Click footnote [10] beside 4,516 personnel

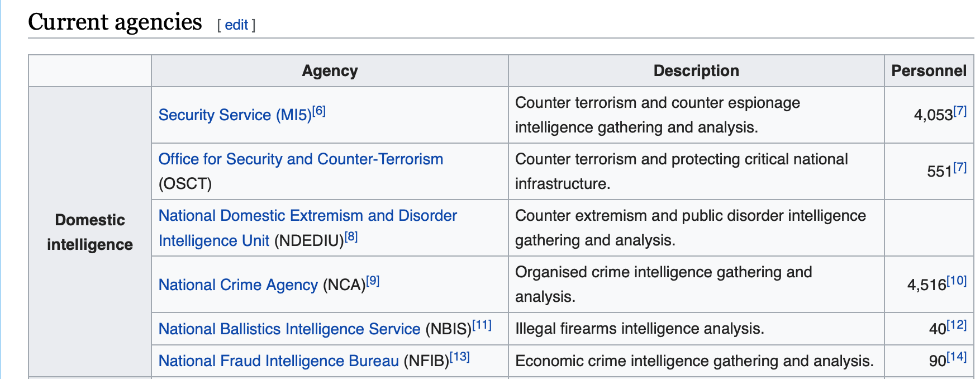[957, 281]
